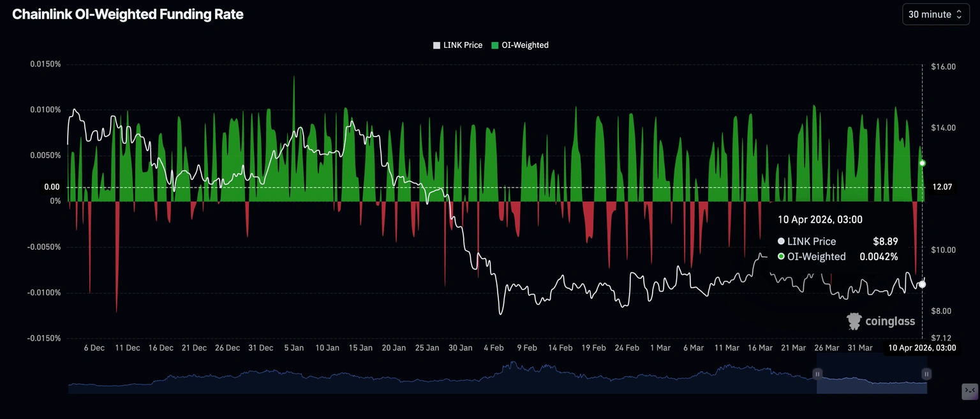Click the white dot in the tooltip
Screen dimensions: 980x419
(782, 242)
